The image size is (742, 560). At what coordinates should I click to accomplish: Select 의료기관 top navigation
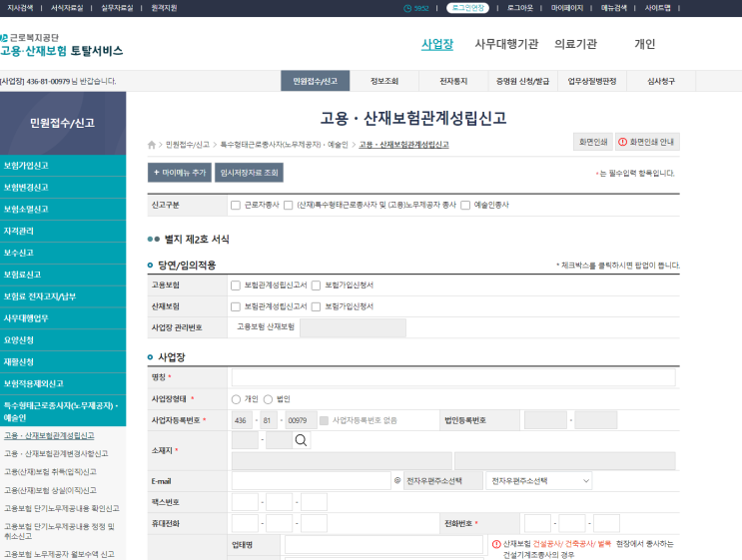pos(575,44)
